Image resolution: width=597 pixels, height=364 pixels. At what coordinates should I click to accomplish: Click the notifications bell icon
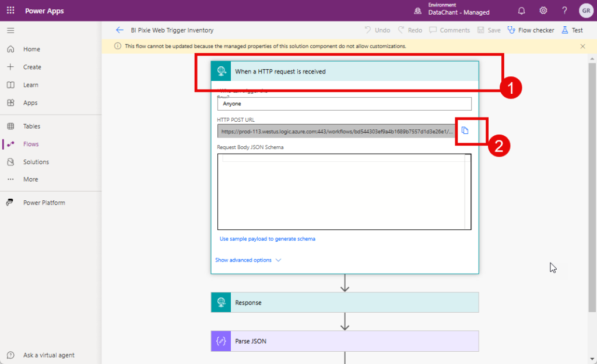pos(521,10)
